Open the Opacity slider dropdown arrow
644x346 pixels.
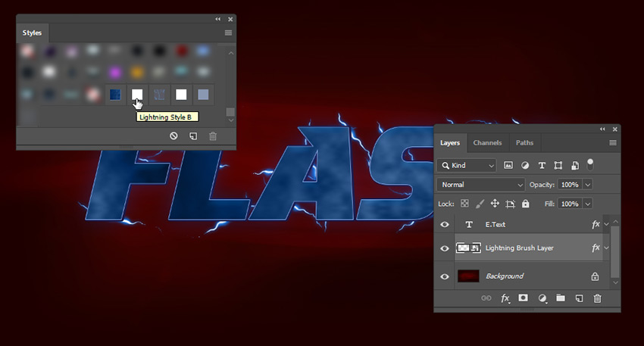coord(588,185)
